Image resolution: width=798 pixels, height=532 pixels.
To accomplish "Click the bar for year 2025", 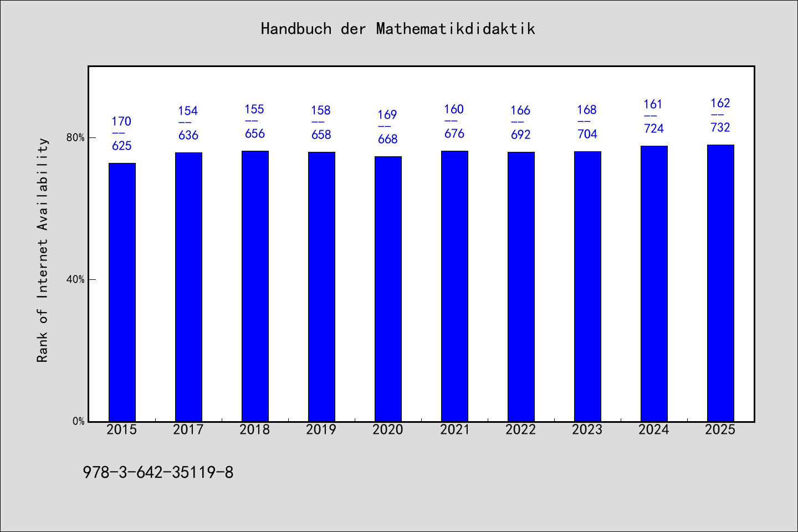I will [720, 283].
